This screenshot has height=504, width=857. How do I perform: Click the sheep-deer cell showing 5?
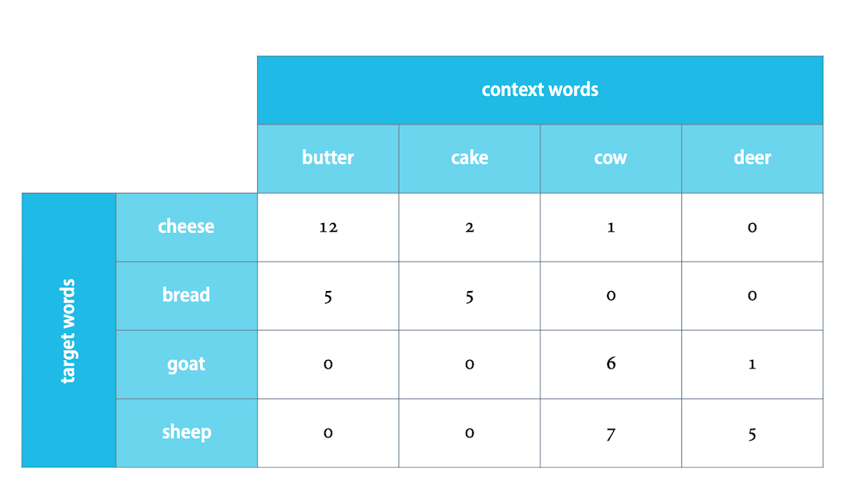tap(752, 433)
